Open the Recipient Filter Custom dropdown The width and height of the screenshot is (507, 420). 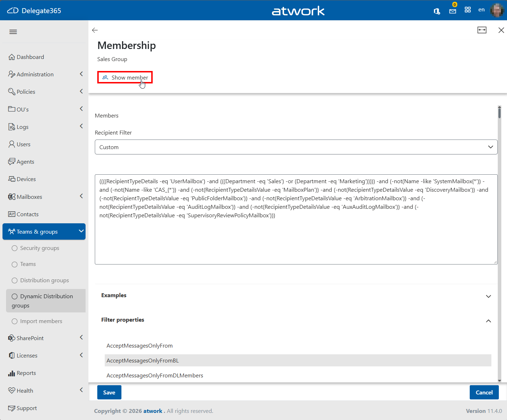[x=296, y=147]
